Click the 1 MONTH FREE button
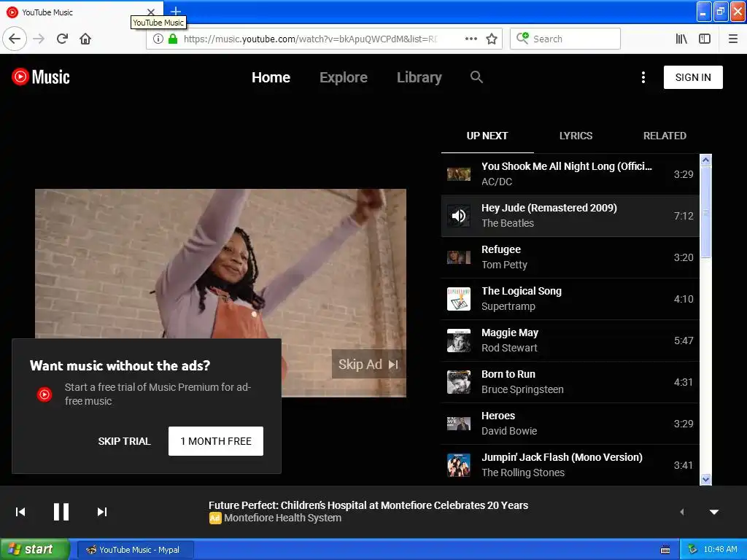 pyautogui.click(x=216, y=441)
